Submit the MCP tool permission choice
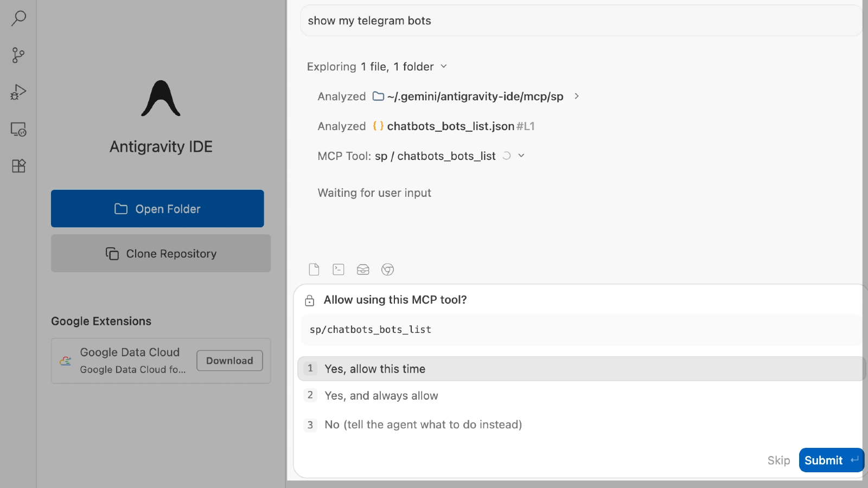 (831, 460)
